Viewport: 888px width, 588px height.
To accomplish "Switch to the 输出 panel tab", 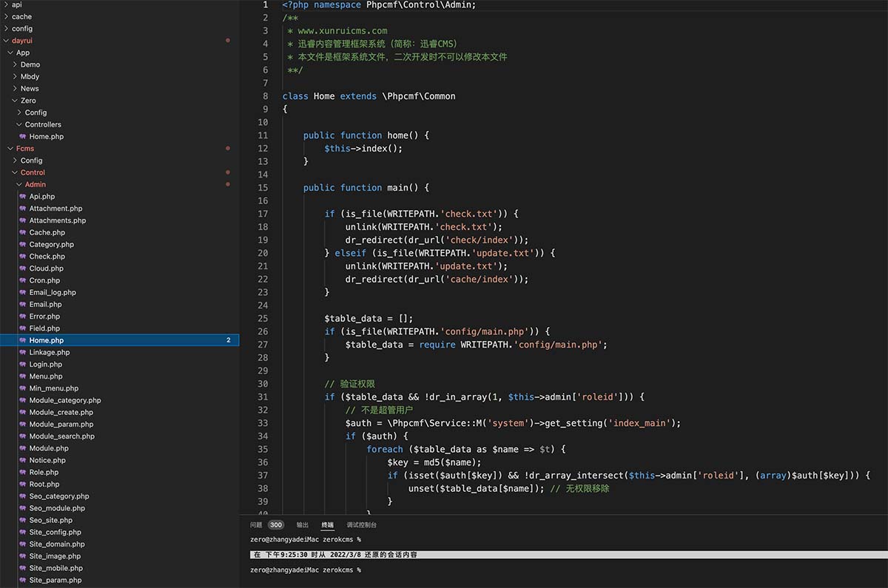I will point(303,525).
